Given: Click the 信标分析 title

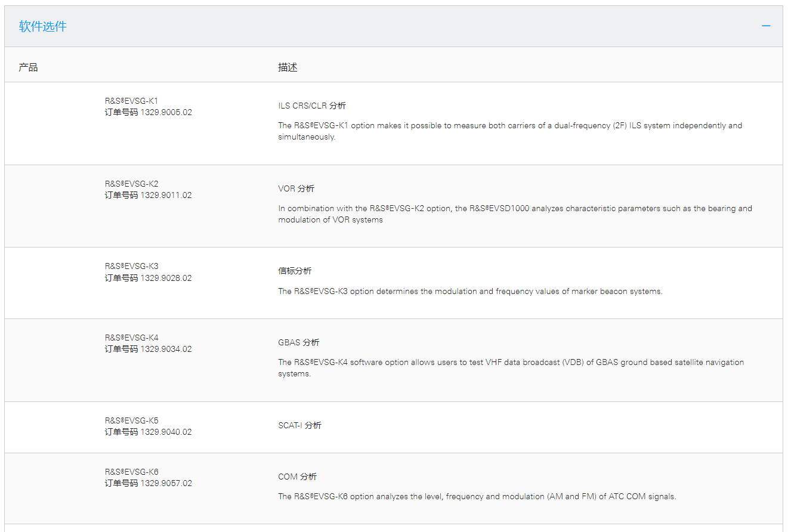Looking at the screenshot, I should point(295,271).
